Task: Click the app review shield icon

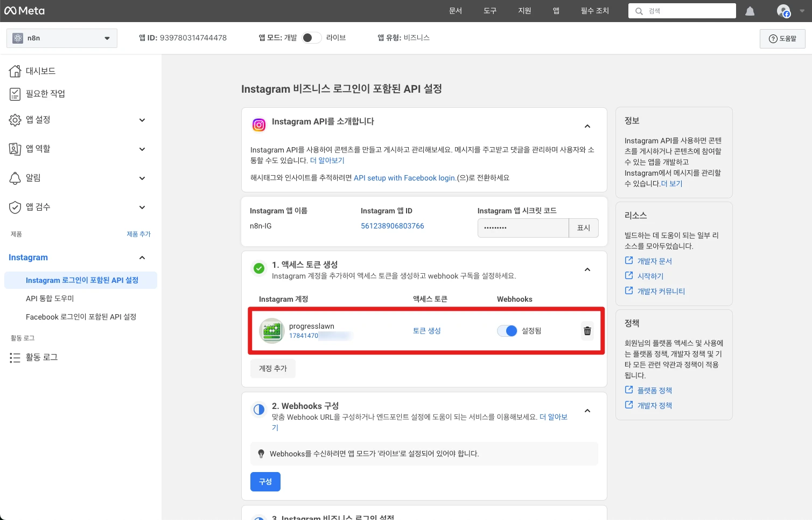Action: [15, 207]
